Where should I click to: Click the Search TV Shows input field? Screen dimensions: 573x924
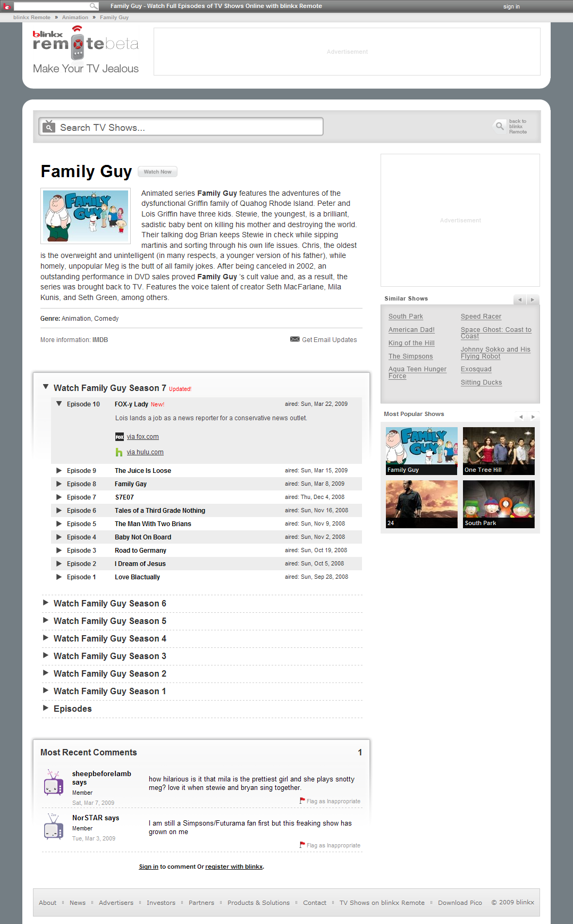(x=181, y=127)
